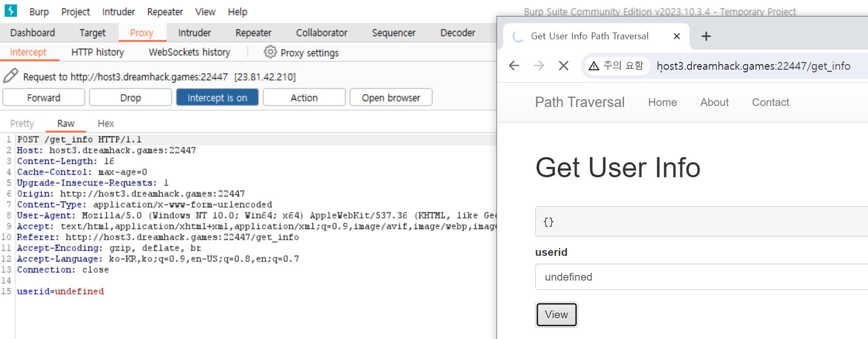Switch to the Intruder tool tab
The height and width of the screenshot is (339, 868).
(x=194, y=33)
